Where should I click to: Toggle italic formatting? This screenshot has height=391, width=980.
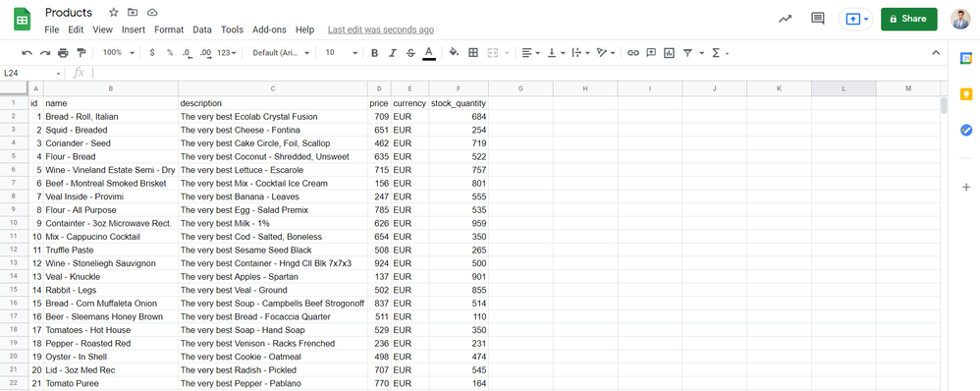(x=393, y=53)
